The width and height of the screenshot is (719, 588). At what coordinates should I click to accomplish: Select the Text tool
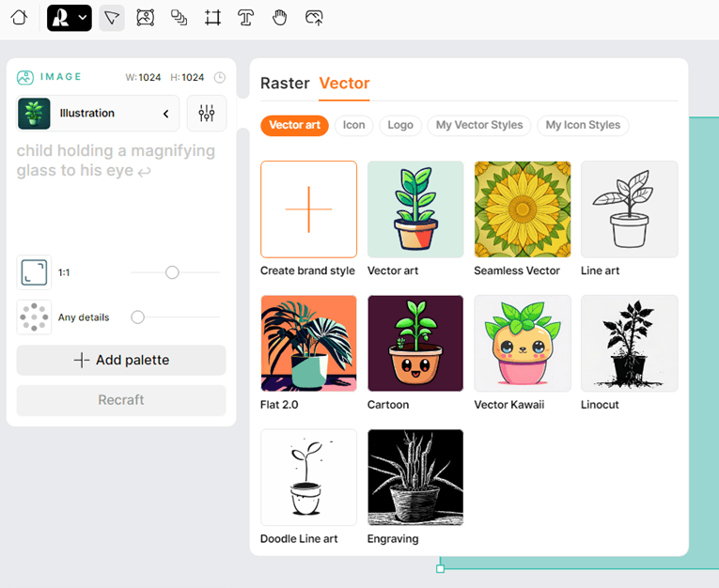point(245,18)
